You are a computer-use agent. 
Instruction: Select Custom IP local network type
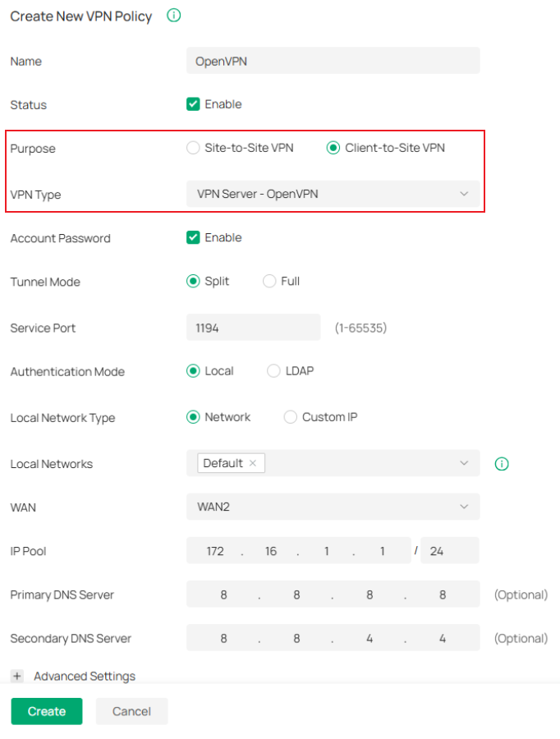click(290, 417)
